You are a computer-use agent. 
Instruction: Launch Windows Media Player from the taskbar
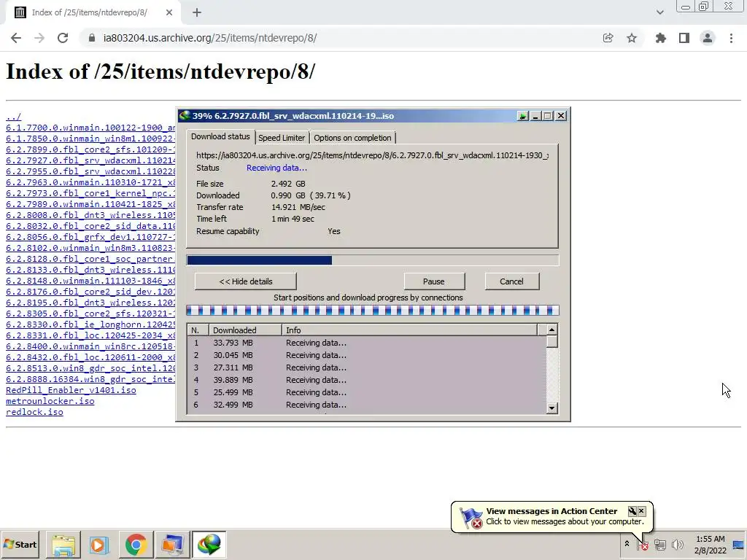(x=99, y=544)
